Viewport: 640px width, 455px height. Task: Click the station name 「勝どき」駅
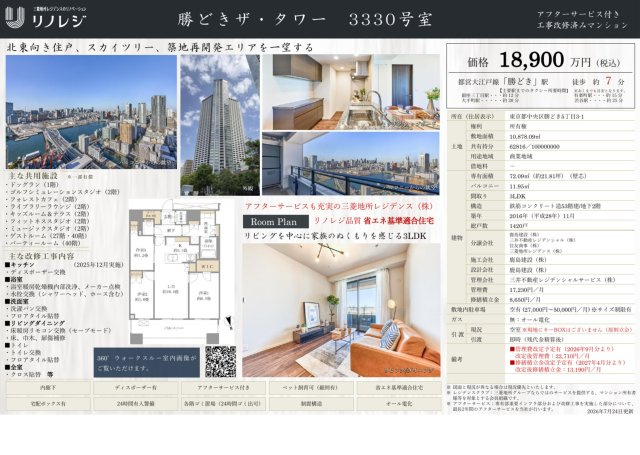point(526,82)
